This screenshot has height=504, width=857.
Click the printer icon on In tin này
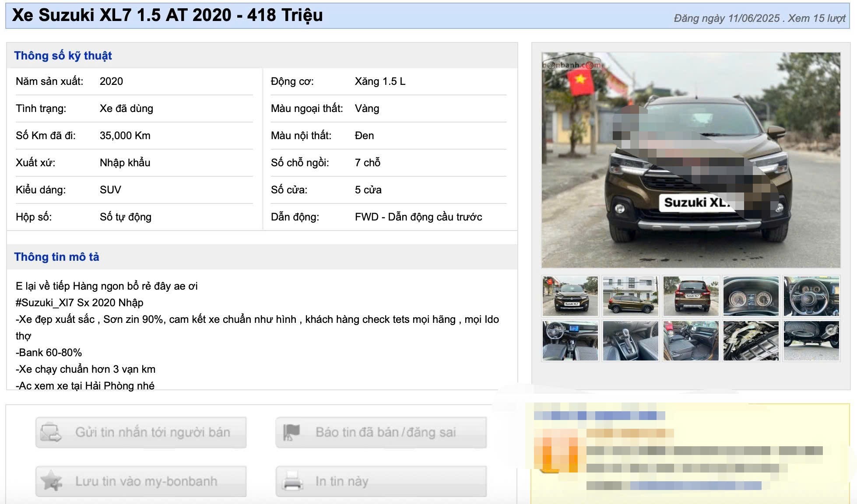coord(292,481)
